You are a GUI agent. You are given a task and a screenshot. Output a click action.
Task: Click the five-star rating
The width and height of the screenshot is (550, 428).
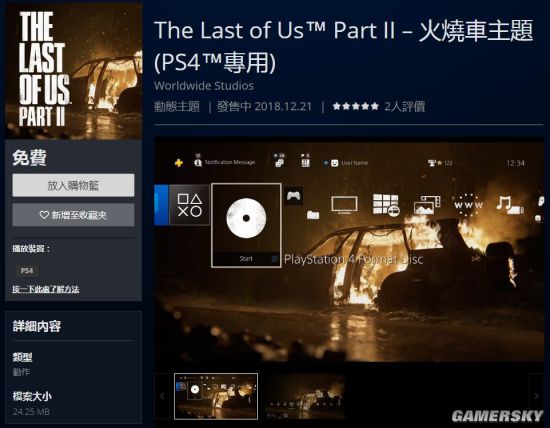coord(356,106)
